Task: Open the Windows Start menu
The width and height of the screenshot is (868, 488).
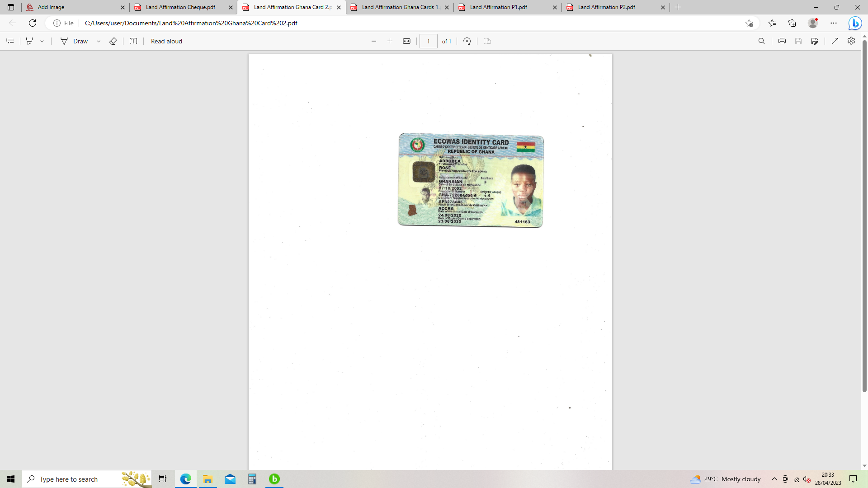Action: tap(11, 479)
